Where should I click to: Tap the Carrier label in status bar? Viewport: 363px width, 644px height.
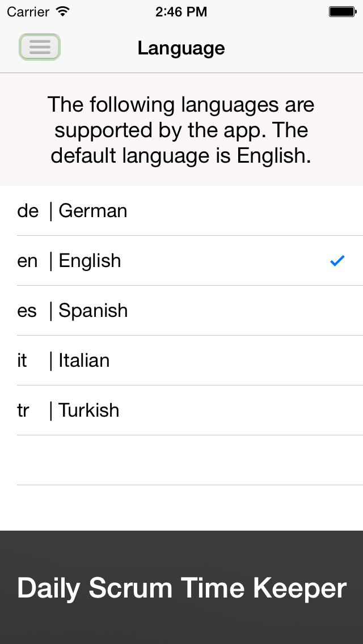pos(28,11)
